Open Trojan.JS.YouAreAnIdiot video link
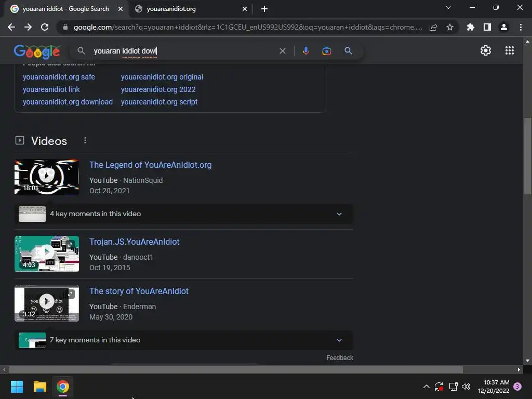Image resolution: width=532 pixels, height=399 pixels. point(135,242)
